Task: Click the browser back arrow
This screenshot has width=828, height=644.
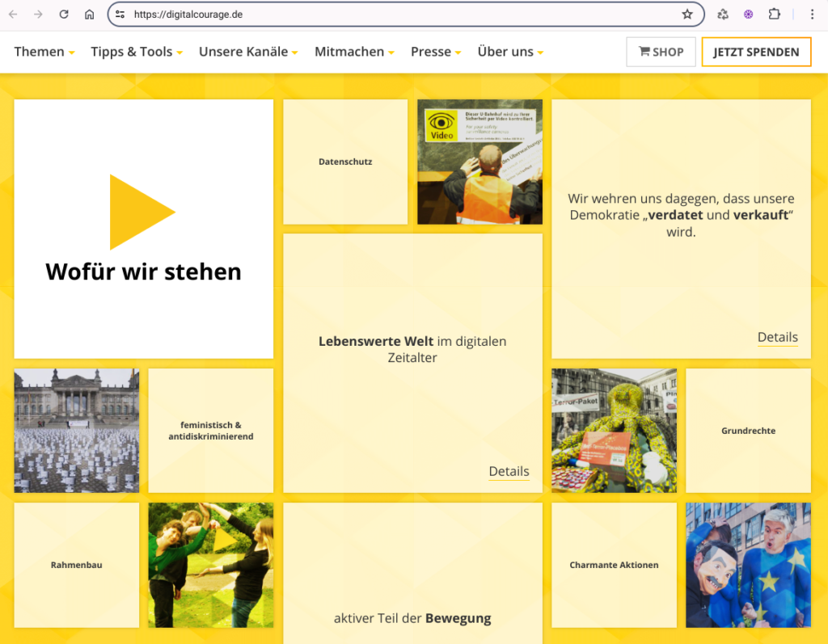Action: click(13, 15)
